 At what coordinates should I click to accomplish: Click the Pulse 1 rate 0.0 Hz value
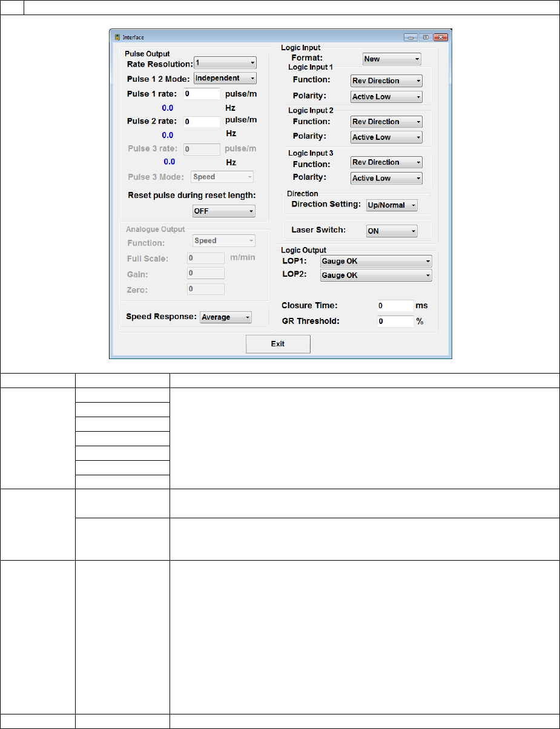click(168, 108)
